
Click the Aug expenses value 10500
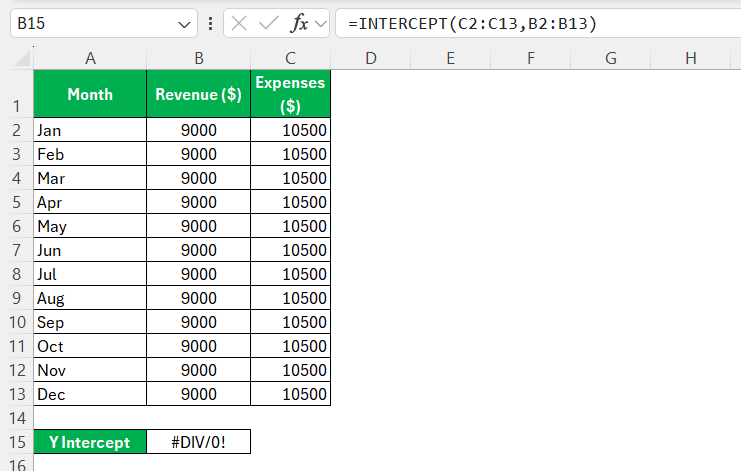290,298
